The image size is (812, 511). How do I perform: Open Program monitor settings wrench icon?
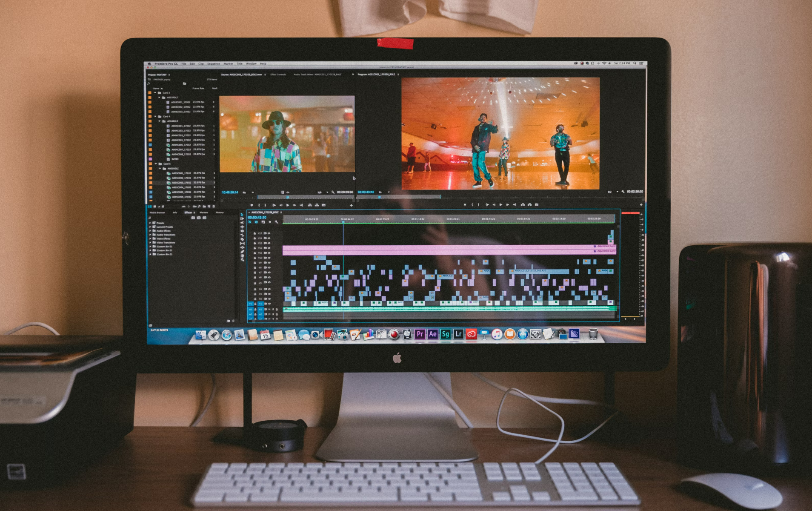point(623,192)
